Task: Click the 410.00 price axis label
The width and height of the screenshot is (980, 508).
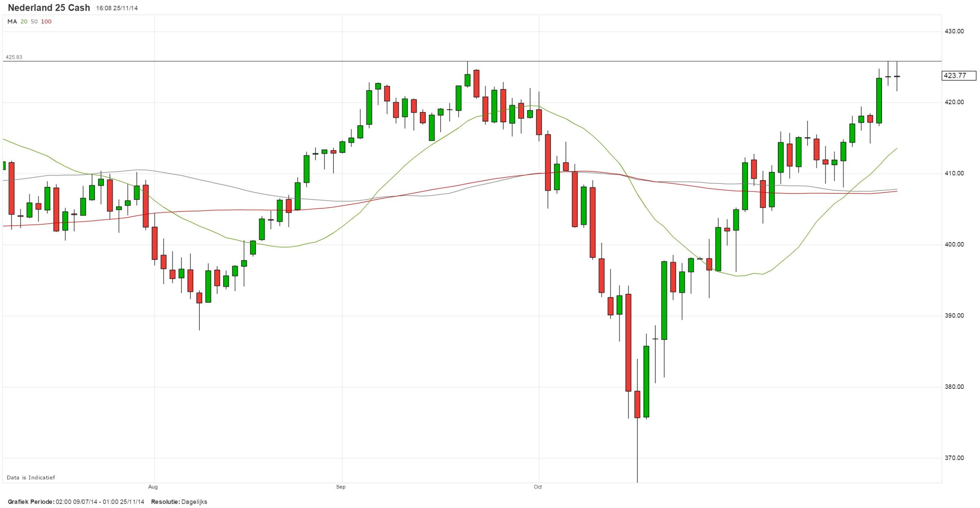Action: 954,174
